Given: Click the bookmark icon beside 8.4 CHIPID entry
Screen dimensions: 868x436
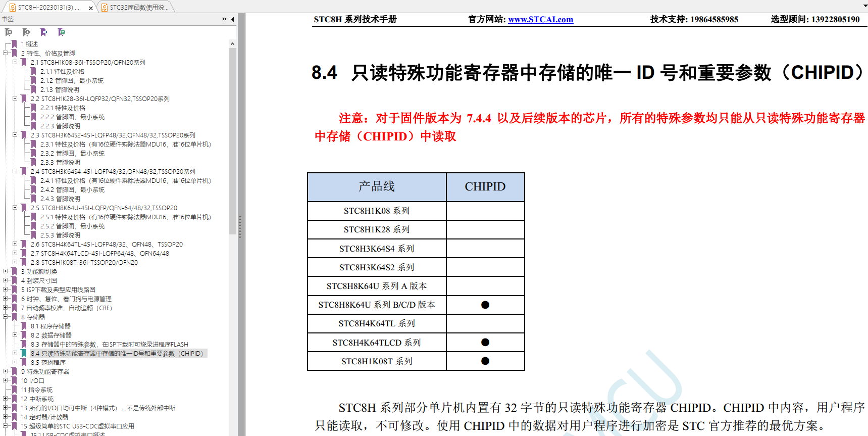Looking at the screenshot, I should (x=24, y=354).
